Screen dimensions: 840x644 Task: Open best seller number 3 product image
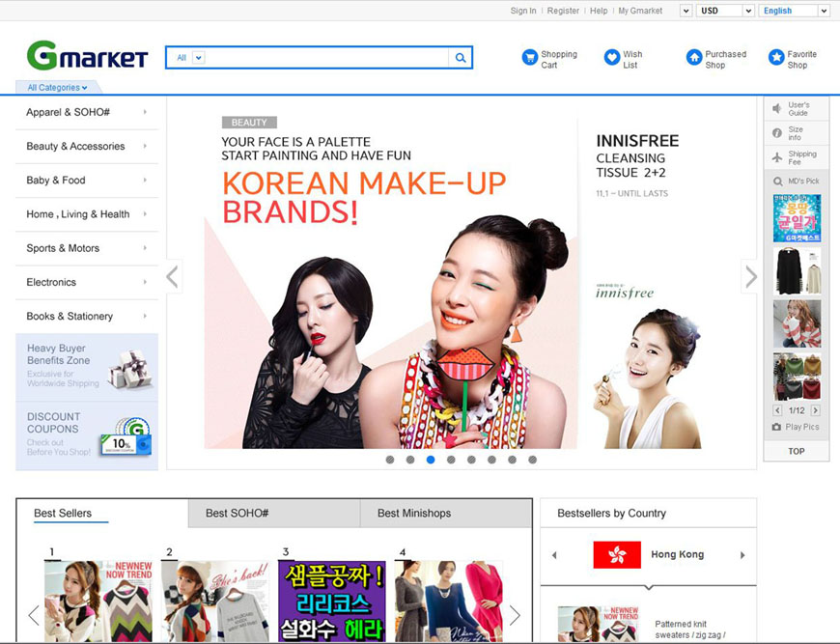pos(332,602)
